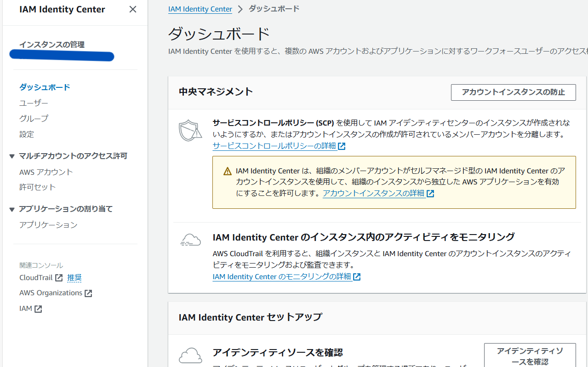588x367 pixels.
Task: Click the shield warning icon for SCP
Action: tap(190, 131)
